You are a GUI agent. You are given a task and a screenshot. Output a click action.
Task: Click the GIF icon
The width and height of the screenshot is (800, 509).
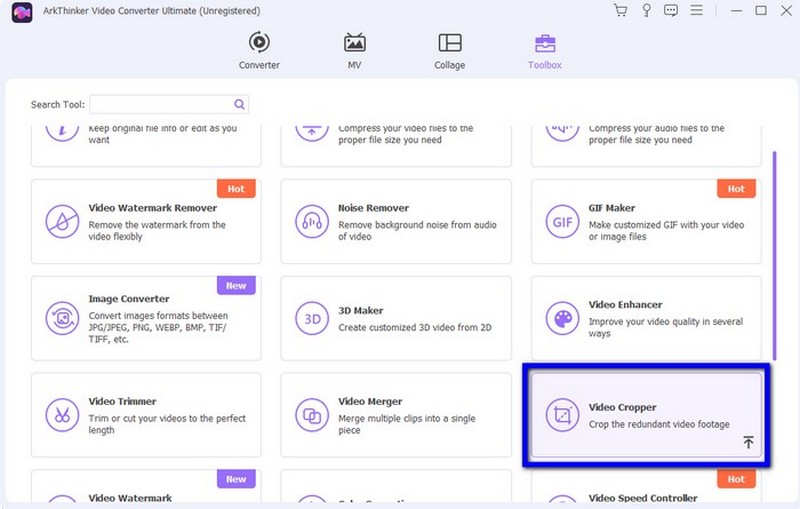click(x=562, y=221)
